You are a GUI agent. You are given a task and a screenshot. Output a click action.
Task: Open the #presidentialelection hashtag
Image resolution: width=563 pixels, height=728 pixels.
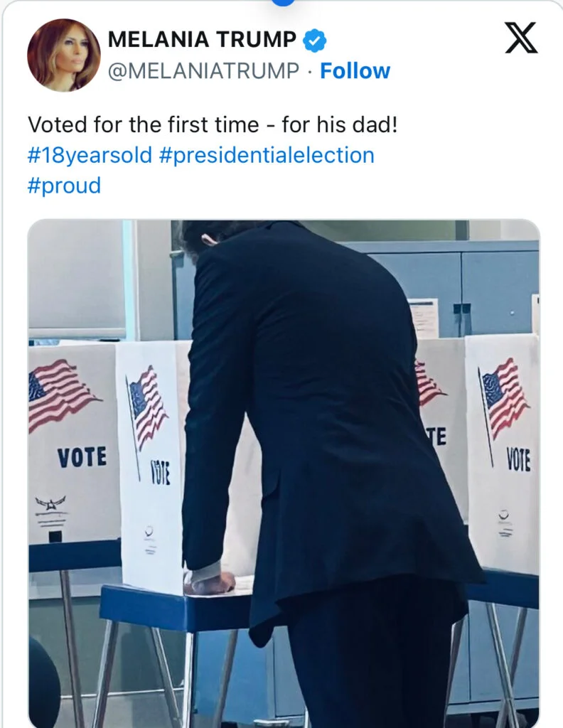point(267,154)
